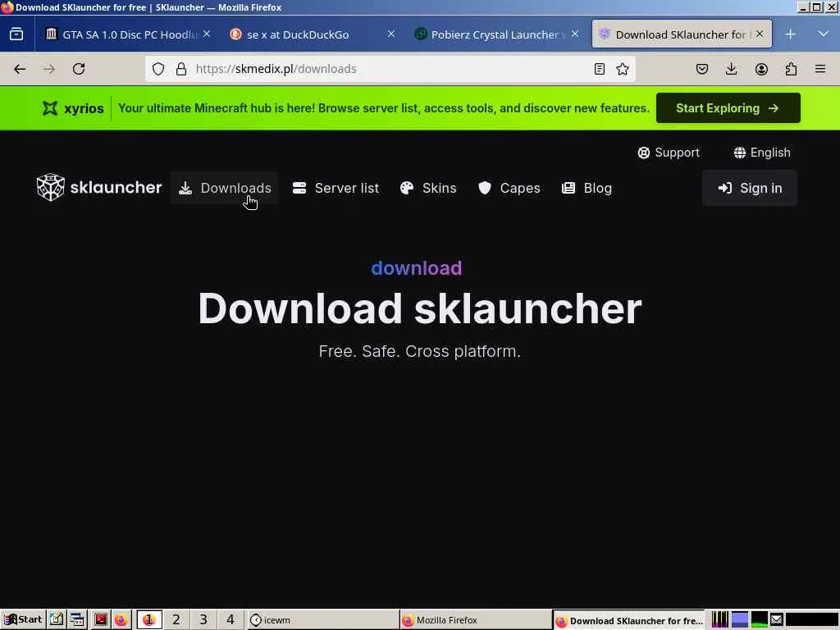Open the Downloads nav item
Viewport: 840px width, 630px height.
click(225, 188)
